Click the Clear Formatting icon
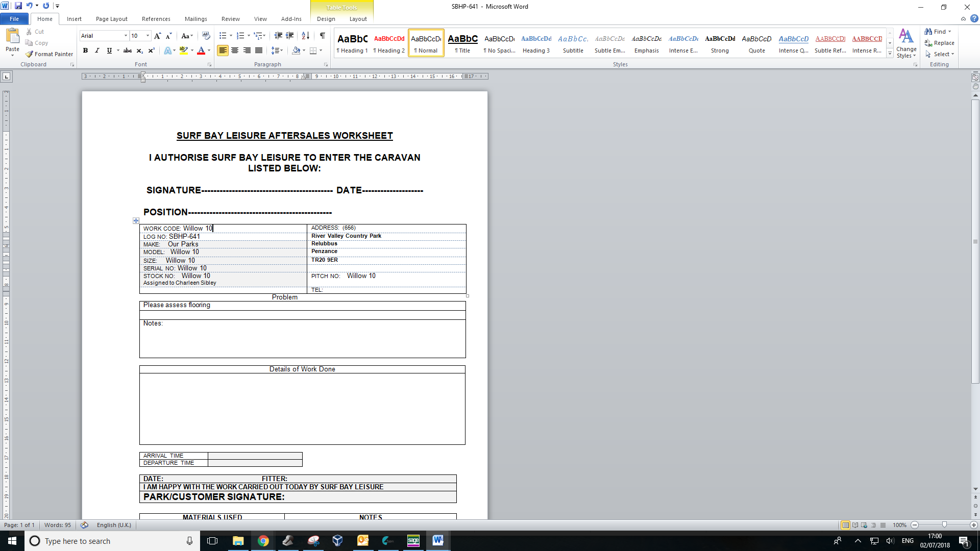The width and height of the screenshot is (980, 551). pos(206,36)
